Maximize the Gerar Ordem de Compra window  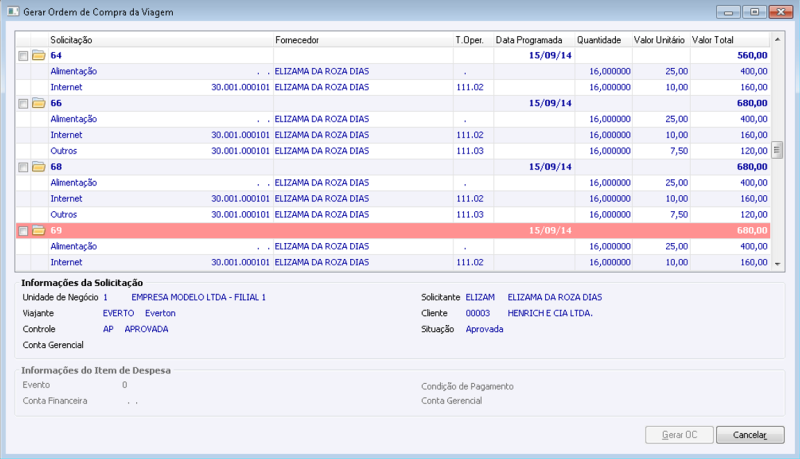[x=755, y=12]
